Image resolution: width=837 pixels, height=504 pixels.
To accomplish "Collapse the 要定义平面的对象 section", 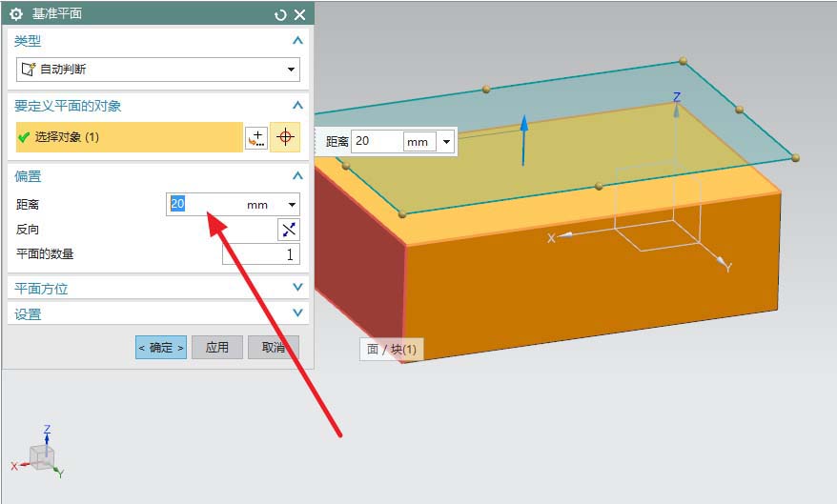I will coord(297,105).
